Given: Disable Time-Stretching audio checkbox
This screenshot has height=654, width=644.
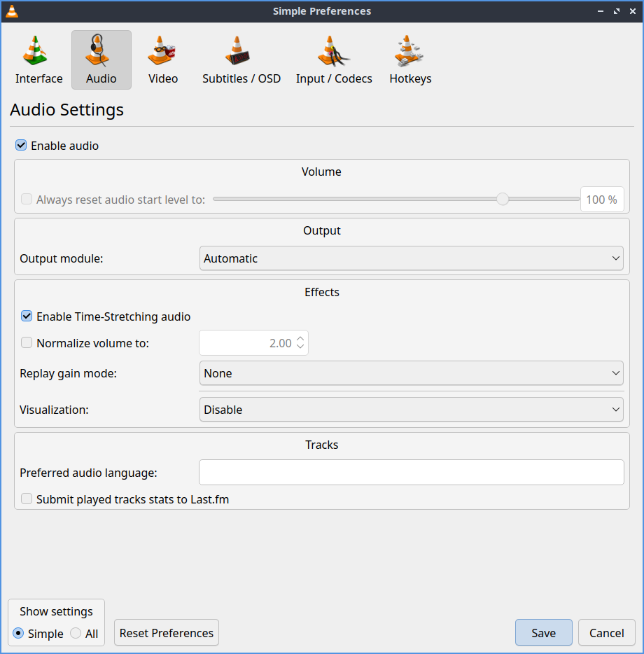Looking at the screenshot, I should [27, 316].
